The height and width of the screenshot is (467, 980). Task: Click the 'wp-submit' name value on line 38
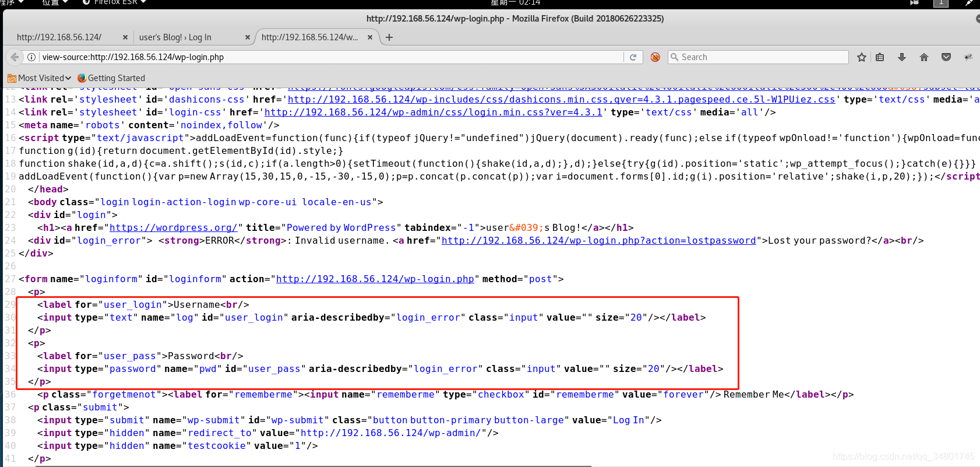point(213,420)
